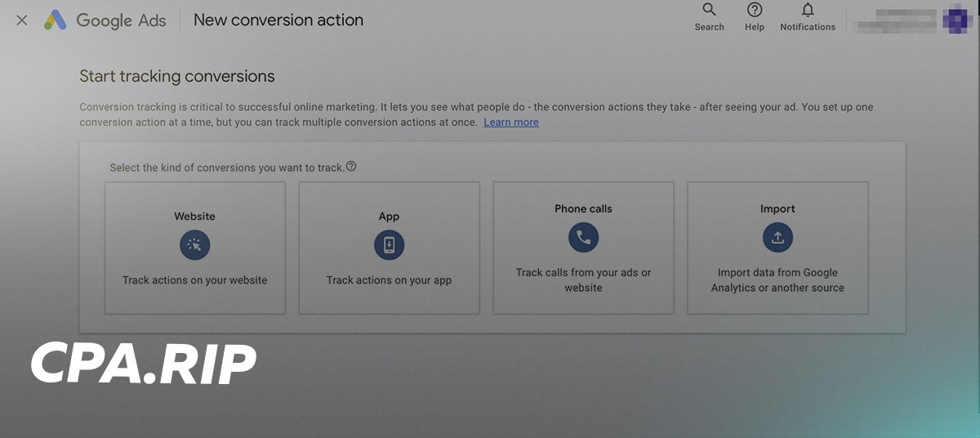Click the Phone calls handset icon
The image size is (980, 438).
click(x=584, y=238)
